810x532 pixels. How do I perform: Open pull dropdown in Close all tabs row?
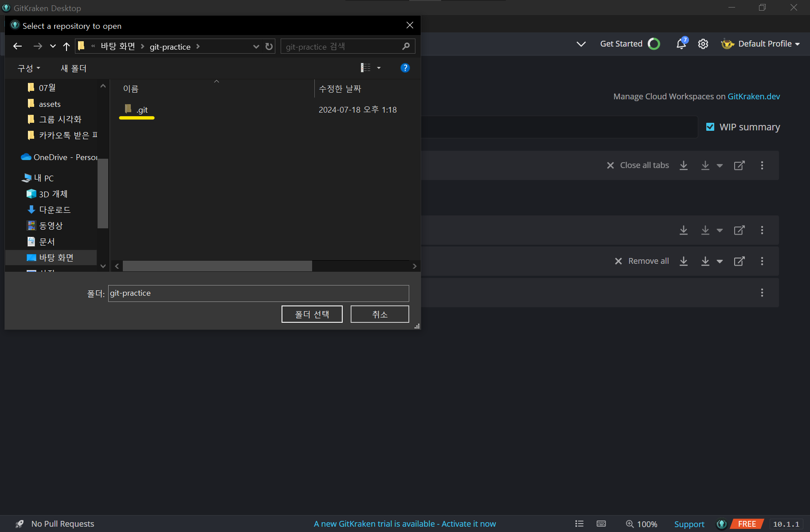720,166
